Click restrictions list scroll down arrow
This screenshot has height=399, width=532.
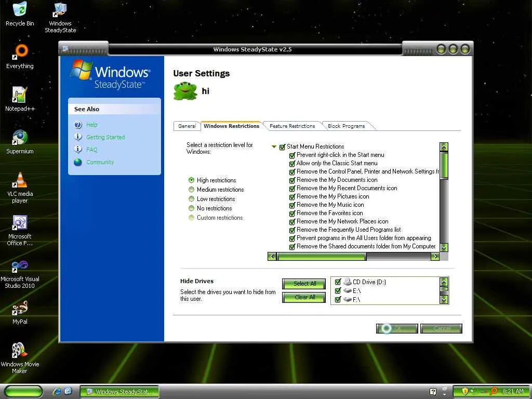pyautogui.click(x=444, y=247)
